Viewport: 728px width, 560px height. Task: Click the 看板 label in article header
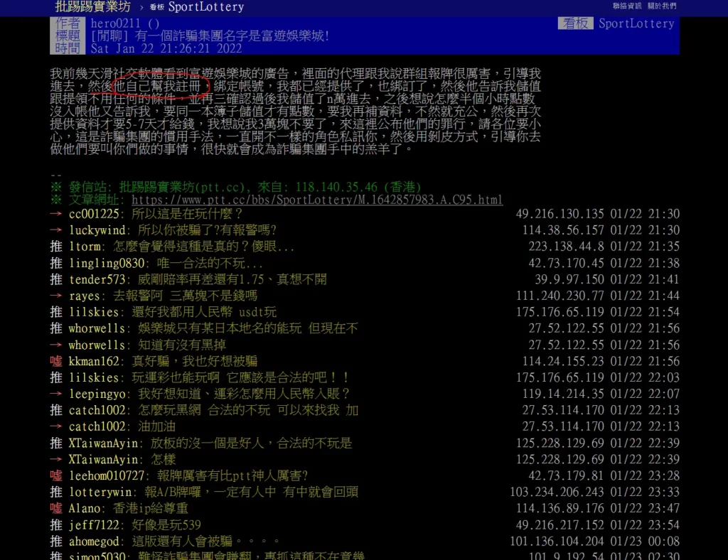click(x=575, y=23)
